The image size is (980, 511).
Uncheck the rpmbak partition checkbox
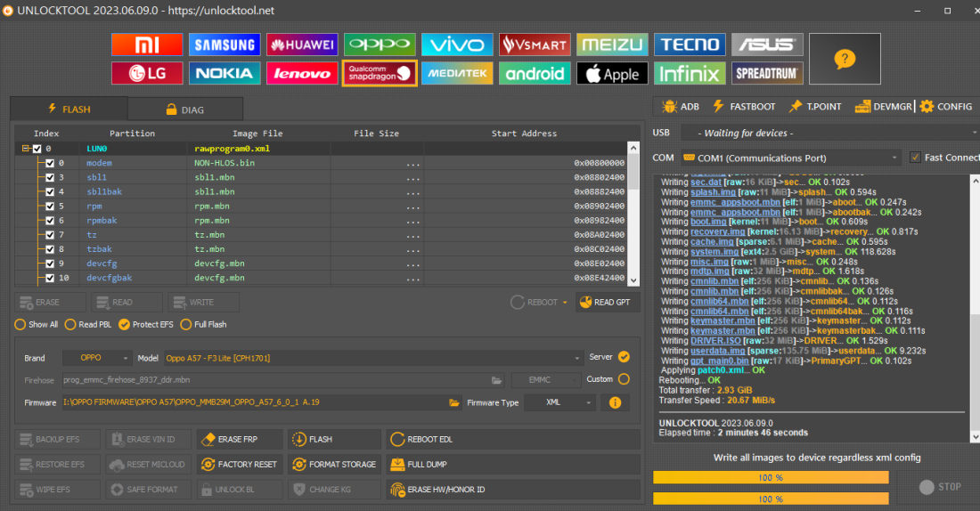pos(50,221)
